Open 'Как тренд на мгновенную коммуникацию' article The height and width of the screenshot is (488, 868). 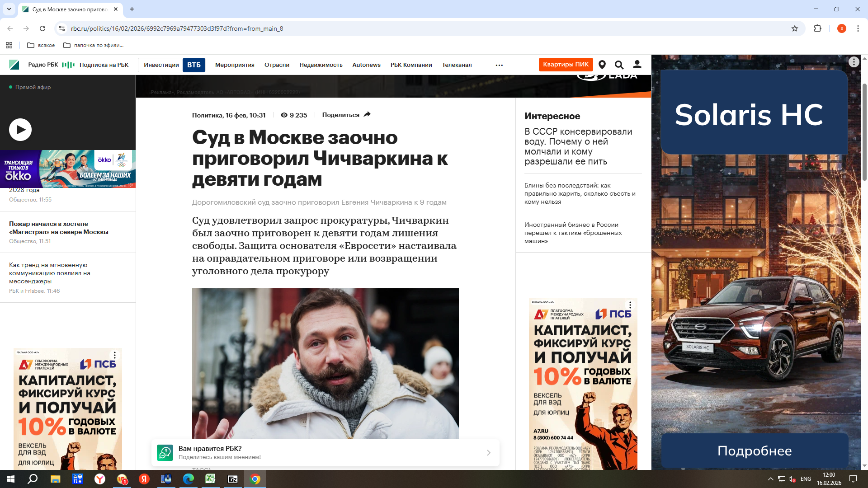[x=50, y=273]
